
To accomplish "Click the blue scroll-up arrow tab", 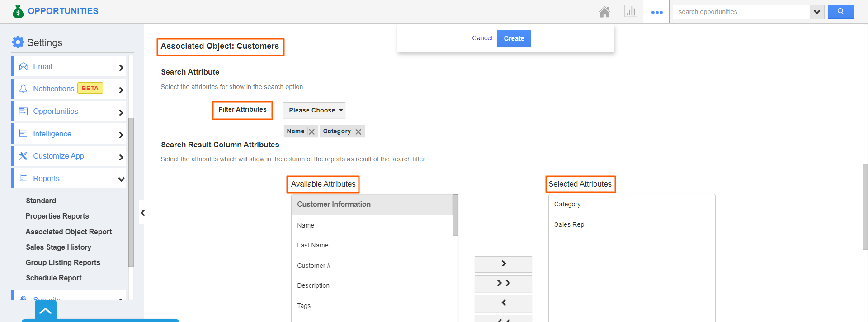I will pyautogui.click(x=46, y=311).
